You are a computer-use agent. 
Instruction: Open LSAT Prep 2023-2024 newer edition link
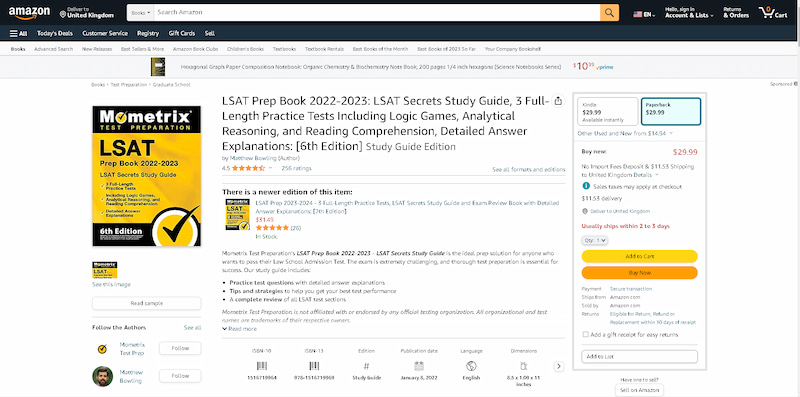click(x=407, y=207)
